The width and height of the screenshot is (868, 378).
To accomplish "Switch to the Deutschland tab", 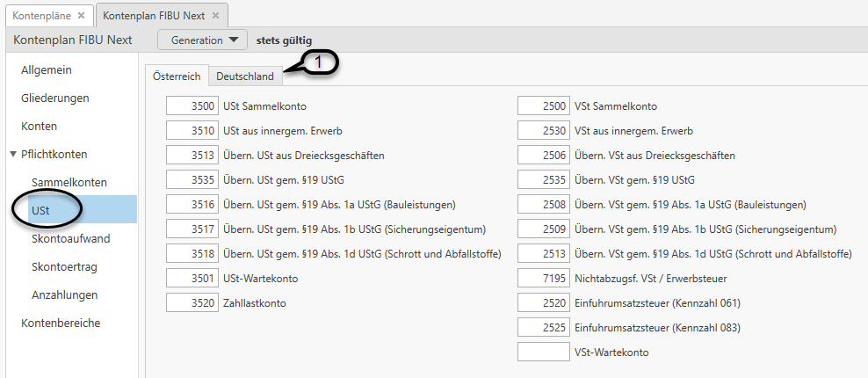I will point(244,76).
